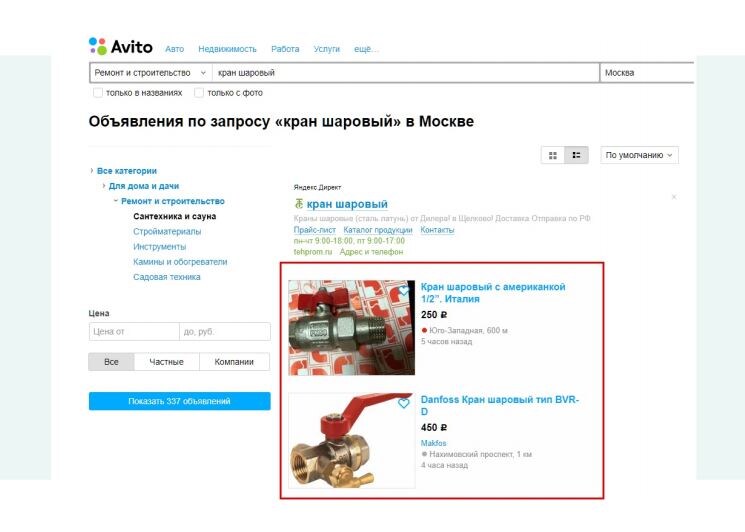Enable 'только с фото' checkbox
The image size is (745, 532).
[x=199, y=93]
